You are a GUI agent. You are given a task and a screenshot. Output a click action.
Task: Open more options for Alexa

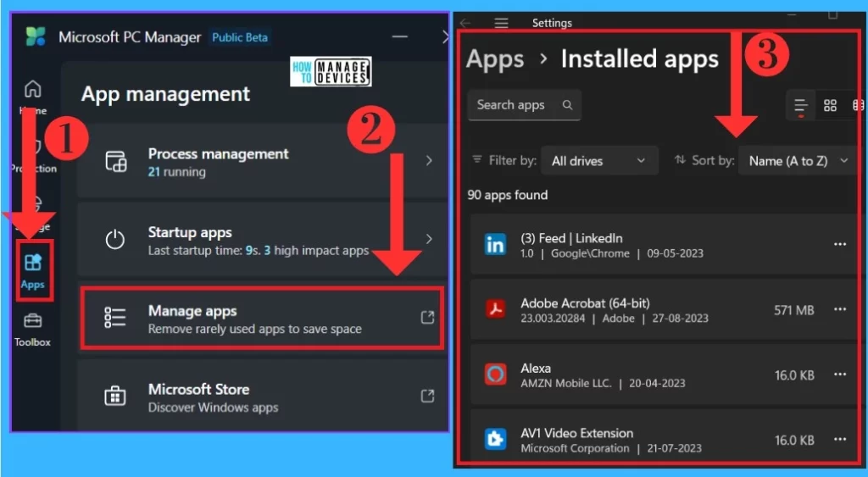pos(840,374)
